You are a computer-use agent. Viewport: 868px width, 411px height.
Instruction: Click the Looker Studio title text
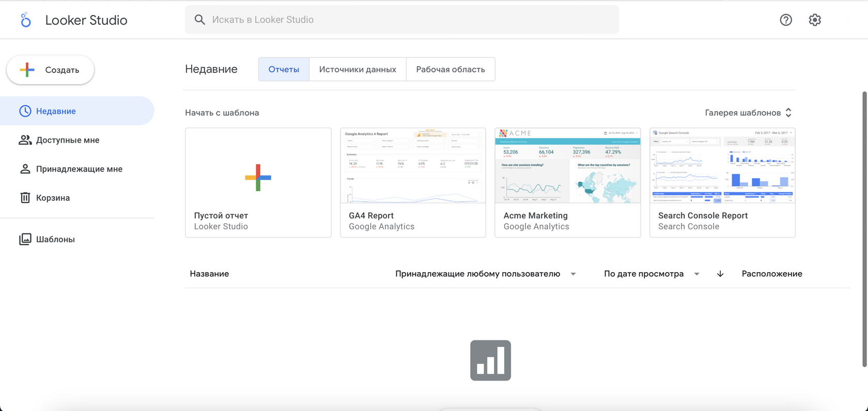[x=86, y=20]
